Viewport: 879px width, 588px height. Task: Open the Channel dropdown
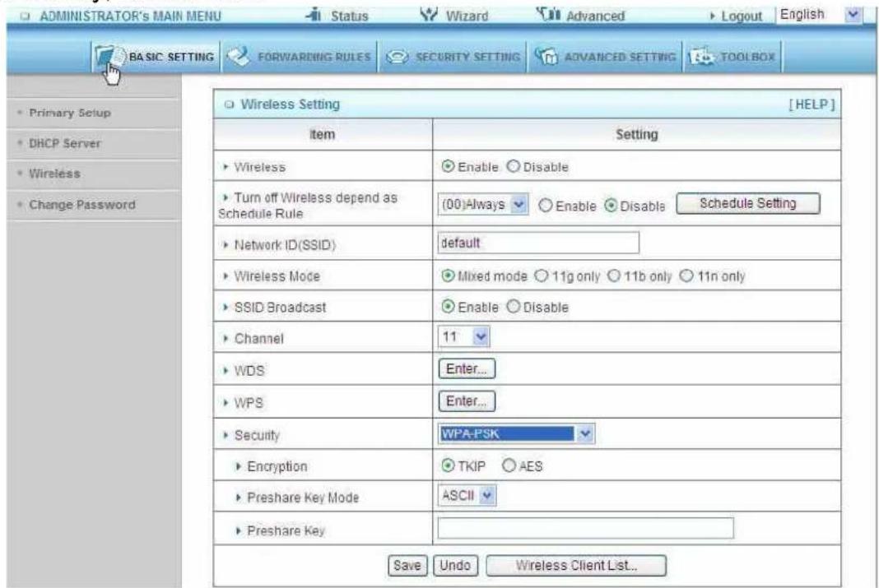coord(463,336)
